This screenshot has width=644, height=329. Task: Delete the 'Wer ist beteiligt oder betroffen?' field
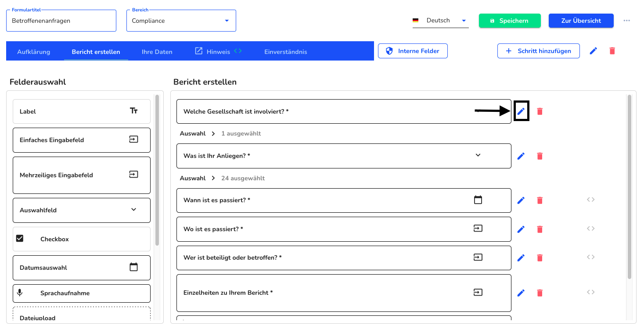click(x=540, y=258)
